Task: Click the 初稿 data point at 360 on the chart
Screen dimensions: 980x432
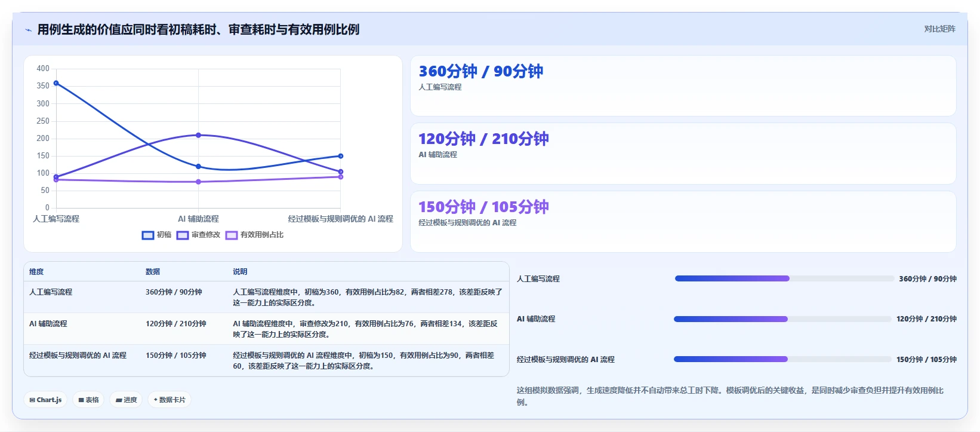Action: coord(56,83)
